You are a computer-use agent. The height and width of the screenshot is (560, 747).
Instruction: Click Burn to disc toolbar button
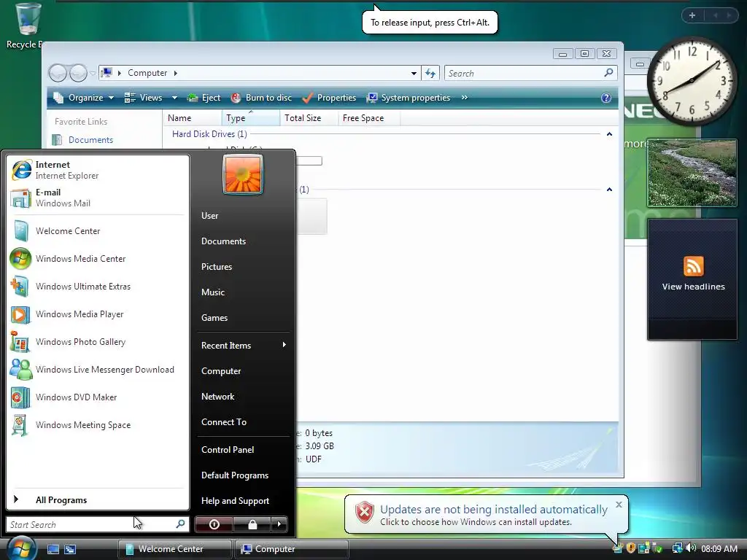[262, 98]
